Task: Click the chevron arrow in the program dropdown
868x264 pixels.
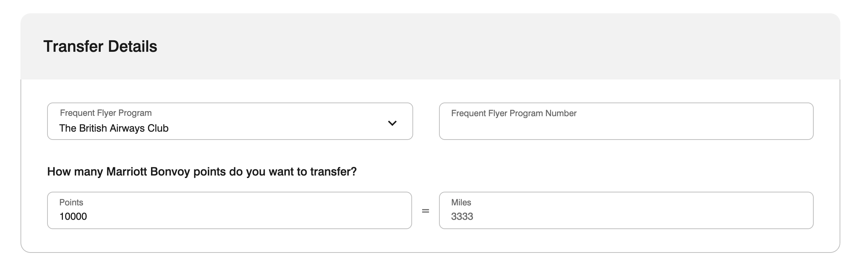Action: [x=392, y=123]
